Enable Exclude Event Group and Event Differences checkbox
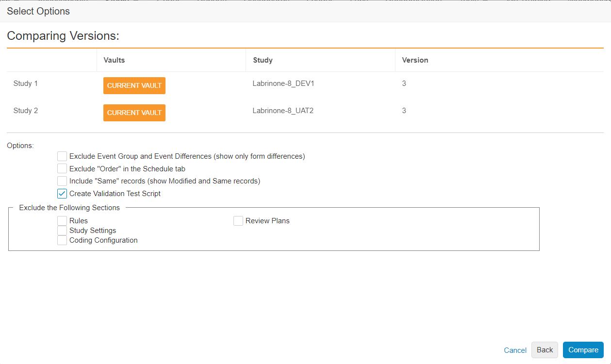The width and height of the screenshot is (611, 364). [62, 156]
